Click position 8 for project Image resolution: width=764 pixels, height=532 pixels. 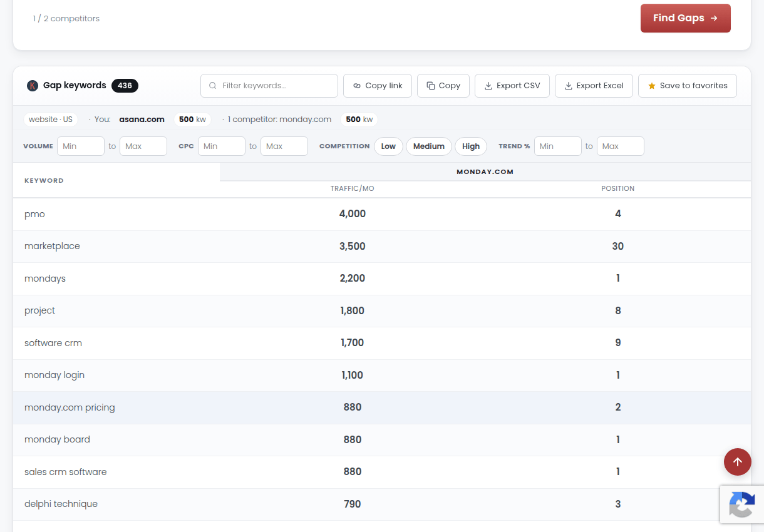pyautogui.click(x=618, y=310)
